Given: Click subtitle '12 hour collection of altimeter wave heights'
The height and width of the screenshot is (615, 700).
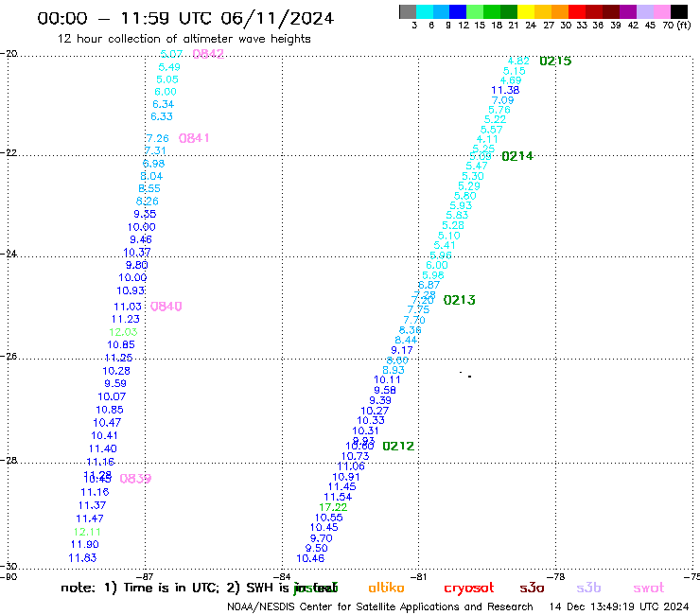Looking at the screenshot, I should [184, 39].
